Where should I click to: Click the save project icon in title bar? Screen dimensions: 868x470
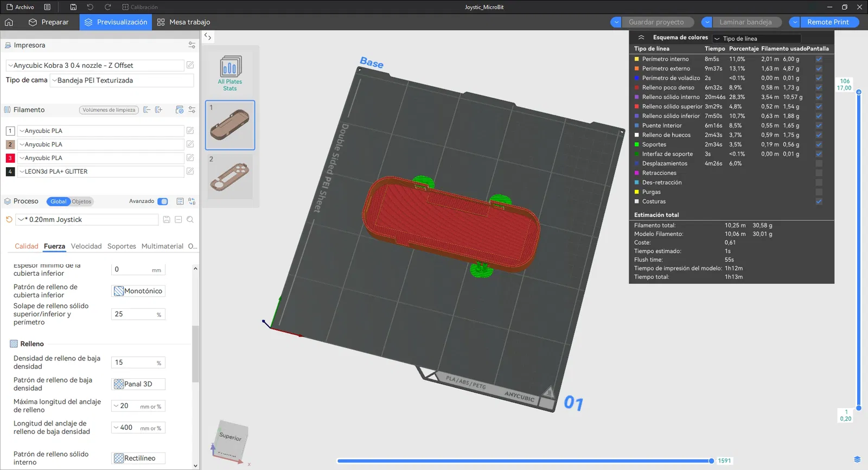click(73, 7)
